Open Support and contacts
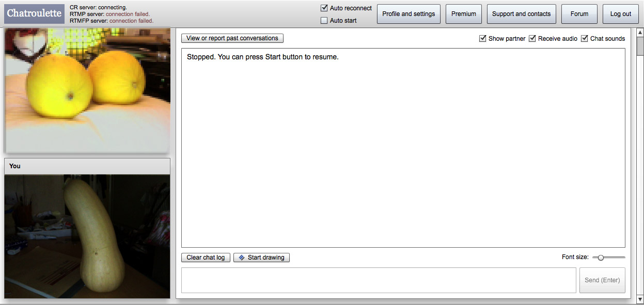644x305 pixels. pos(521,14)
